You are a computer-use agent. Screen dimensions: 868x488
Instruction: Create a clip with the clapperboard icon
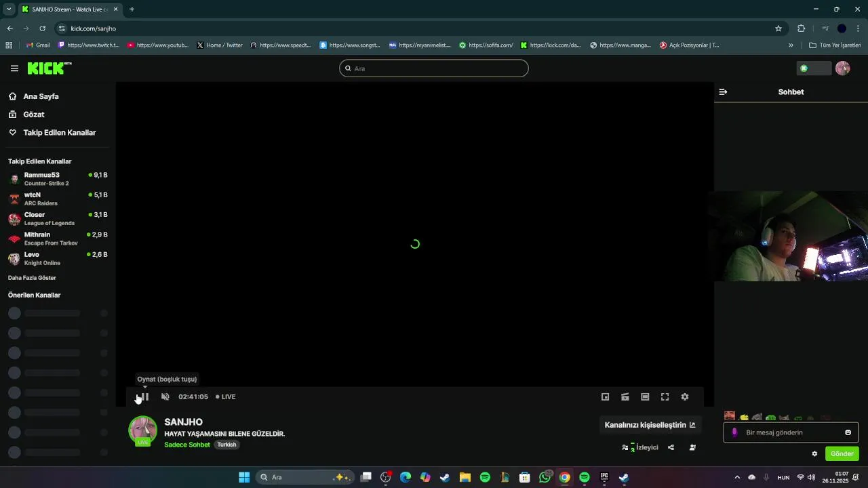click(625, 396)
